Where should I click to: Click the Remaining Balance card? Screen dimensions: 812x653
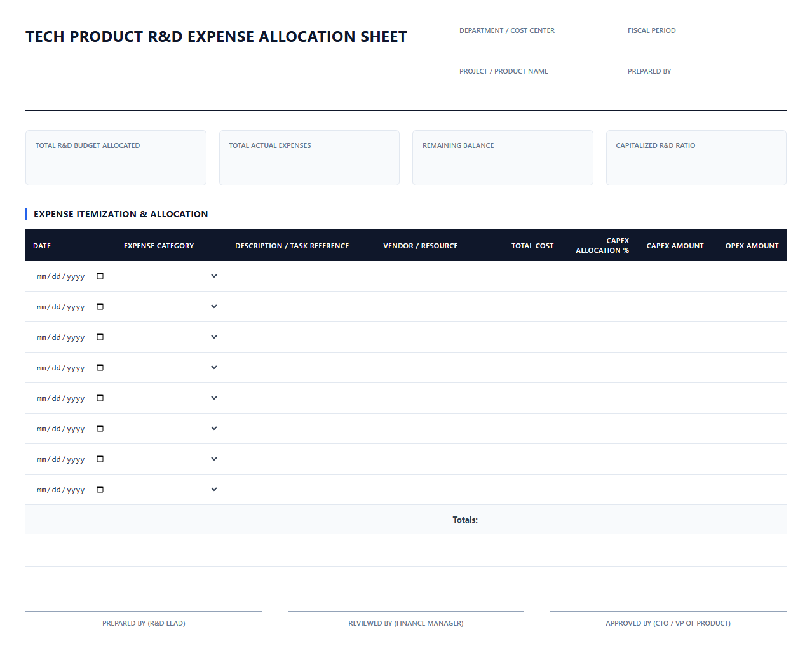tap(503, 158)
